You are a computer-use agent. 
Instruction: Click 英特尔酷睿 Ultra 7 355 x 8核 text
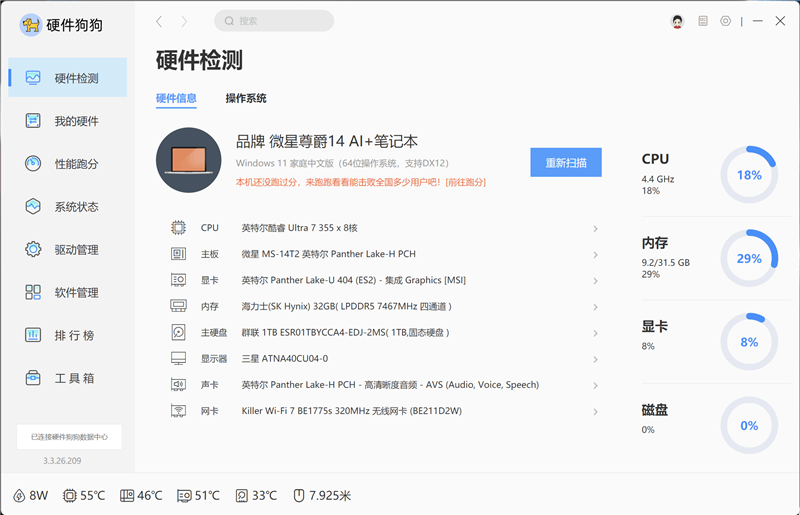click(299, 228)
